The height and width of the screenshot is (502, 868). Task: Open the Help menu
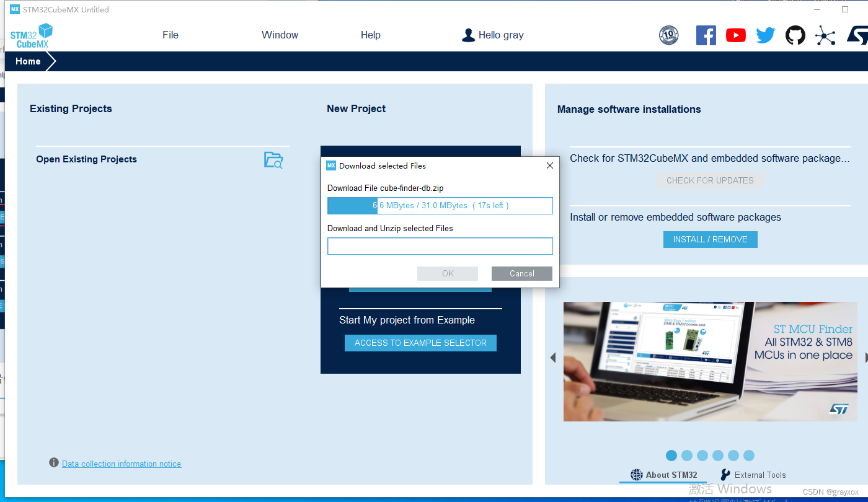point(371,35)
